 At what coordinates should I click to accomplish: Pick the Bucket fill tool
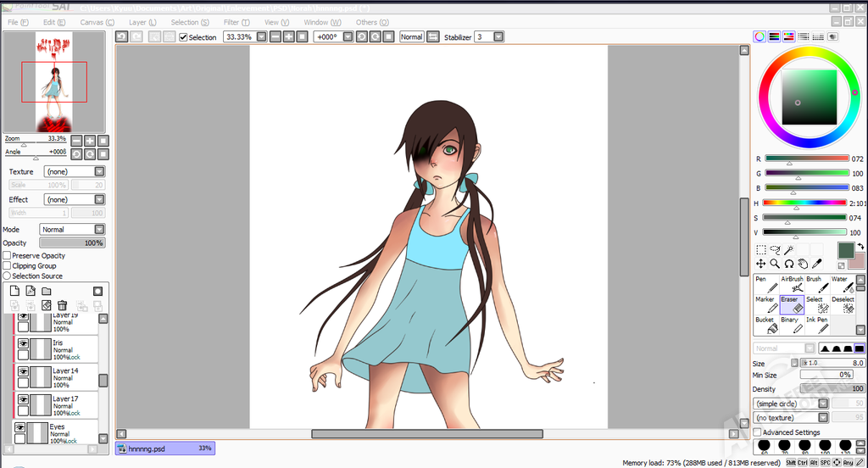click(765, 325)
